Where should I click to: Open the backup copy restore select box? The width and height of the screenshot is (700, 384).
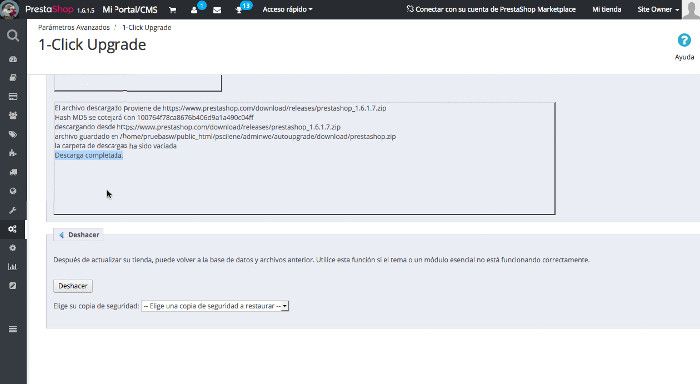pyautogui.click(x=215, y=306)
